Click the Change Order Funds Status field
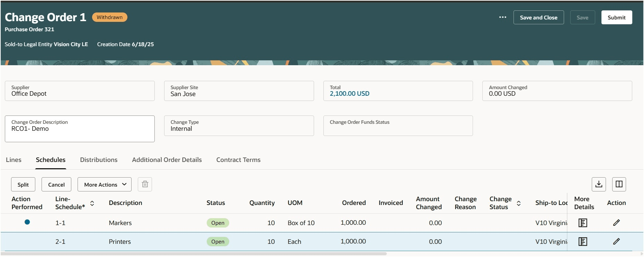 [398, 126]
